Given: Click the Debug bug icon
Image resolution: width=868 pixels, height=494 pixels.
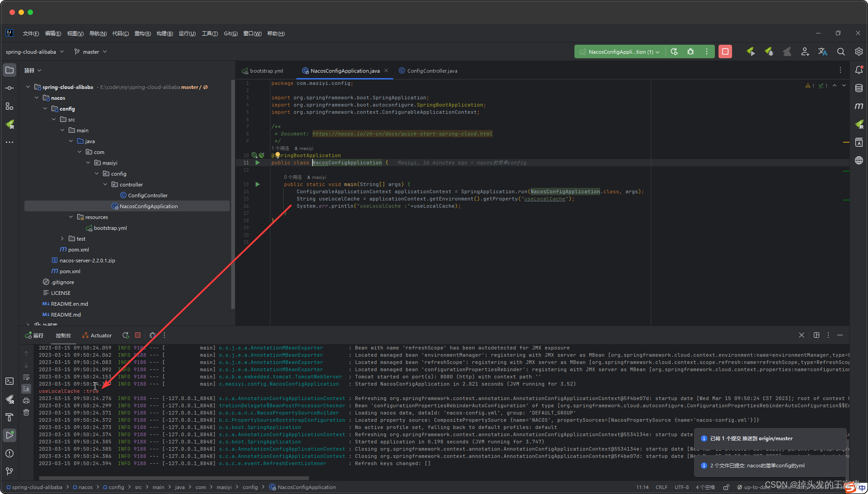Looking at the screenshot, I should point(691,51).
